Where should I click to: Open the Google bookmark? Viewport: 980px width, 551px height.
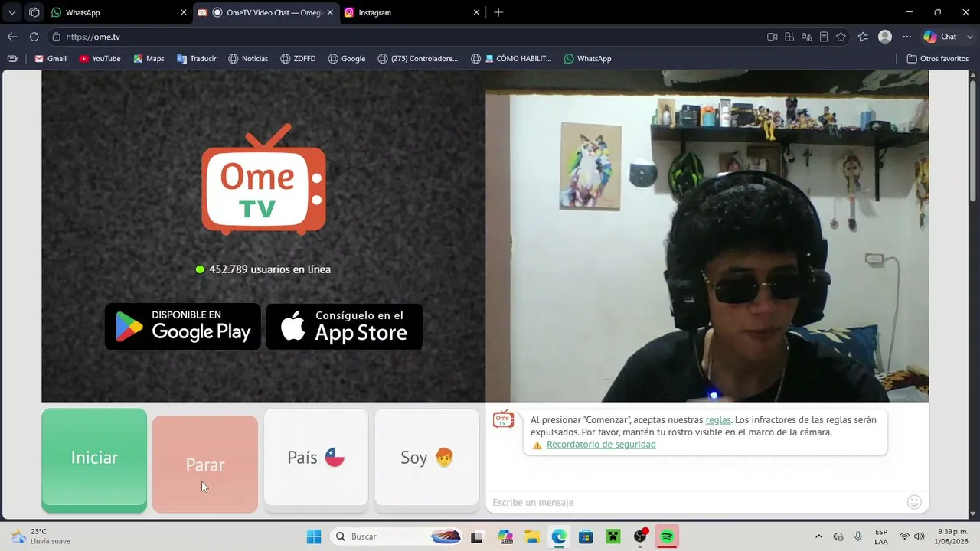click(x=346, y=59)
